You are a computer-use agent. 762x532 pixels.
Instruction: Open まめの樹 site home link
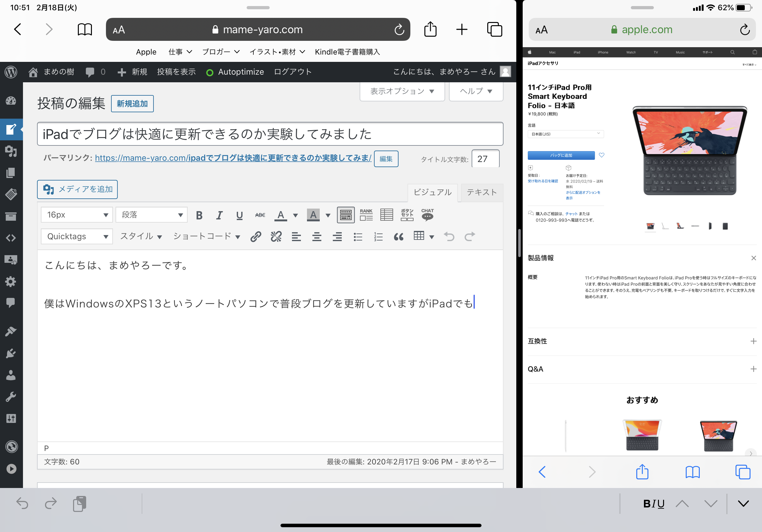click(51, 72)
